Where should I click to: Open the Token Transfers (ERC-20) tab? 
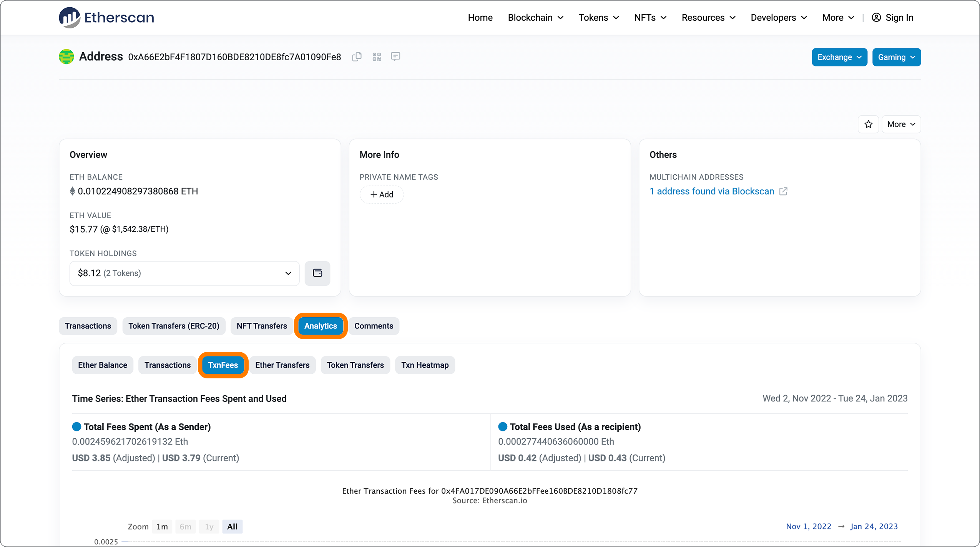click(174, 326)
